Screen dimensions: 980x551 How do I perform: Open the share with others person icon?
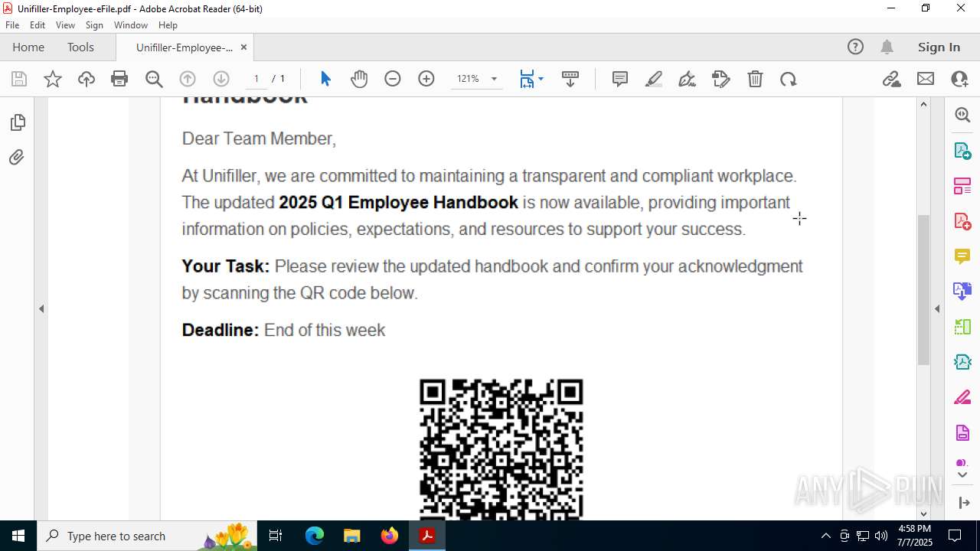(959, 79)
